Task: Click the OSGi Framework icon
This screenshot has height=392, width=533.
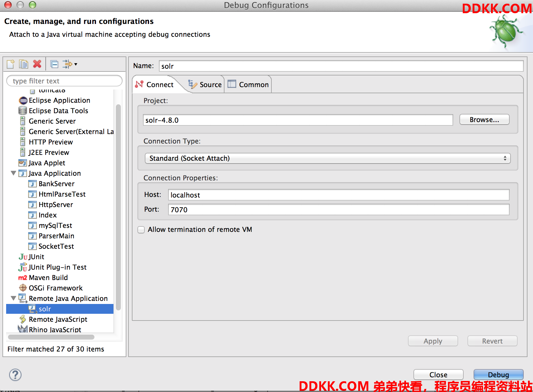Action: (x=23, y=288)
